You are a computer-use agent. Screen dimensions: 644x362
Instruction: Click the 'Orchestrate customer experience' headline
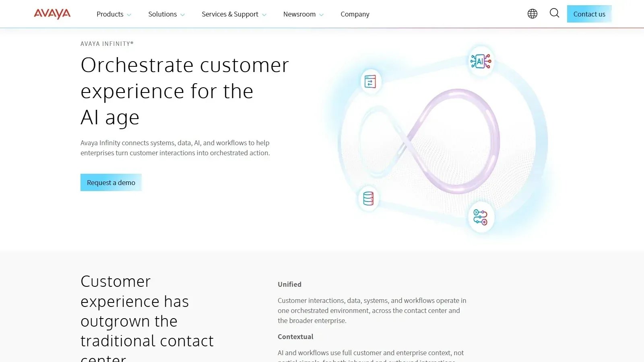click(185, 91)
